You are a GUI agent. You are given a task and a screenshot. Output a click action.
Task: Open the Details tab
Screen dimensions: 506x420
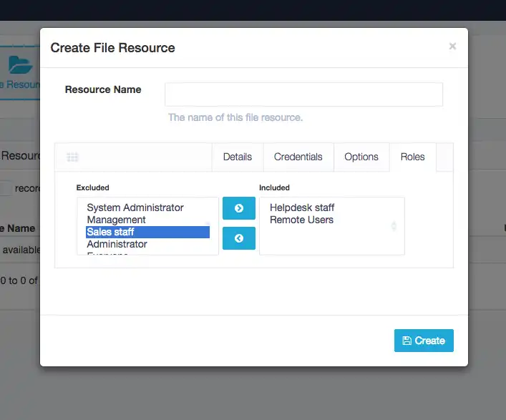click(238, 157)
